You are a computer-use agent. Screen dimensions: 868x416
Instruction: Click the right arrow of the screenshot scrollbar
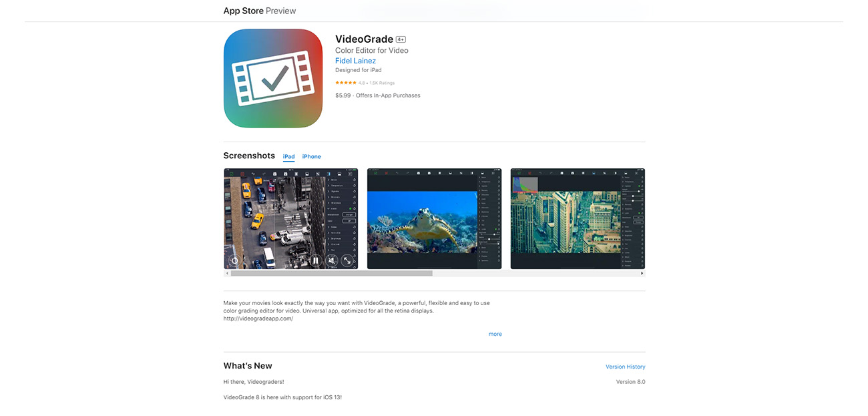[642, 272]
